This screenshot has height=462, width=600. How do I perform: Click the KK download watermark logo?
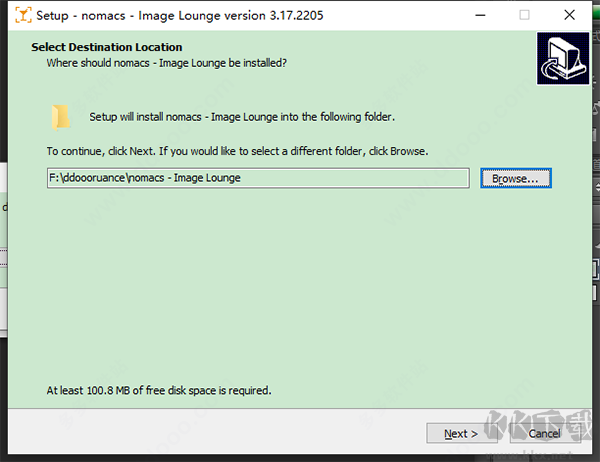tap(539, 425)
